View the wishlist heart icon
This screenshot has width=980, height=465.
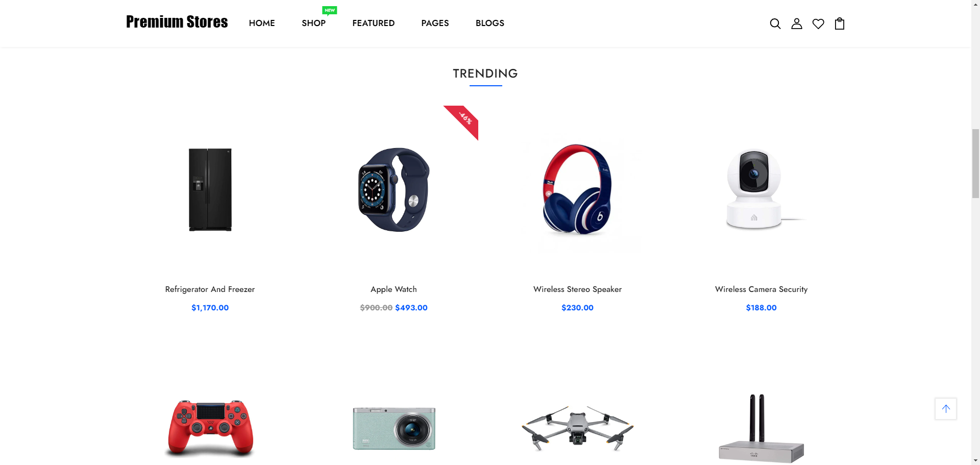coord(818,24)
